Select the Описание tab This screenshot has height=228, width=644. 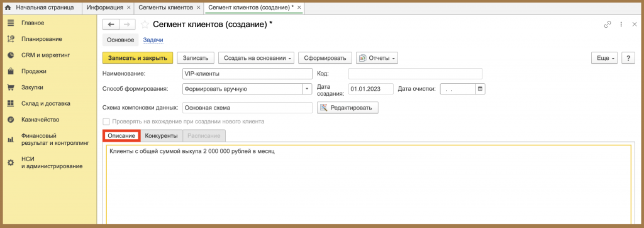[121, 135]
